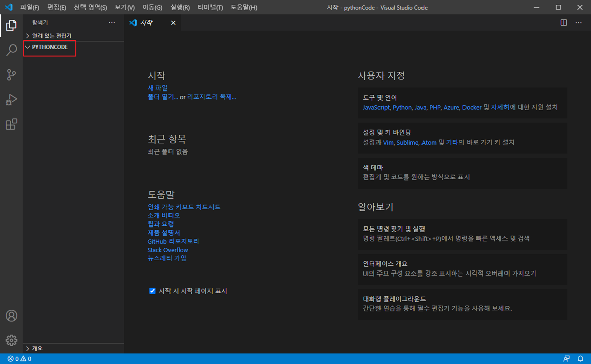Viewport: 591px width, 364px height.
Task: Open the GitHub 리포지토리 link
Action: point(173,241)
